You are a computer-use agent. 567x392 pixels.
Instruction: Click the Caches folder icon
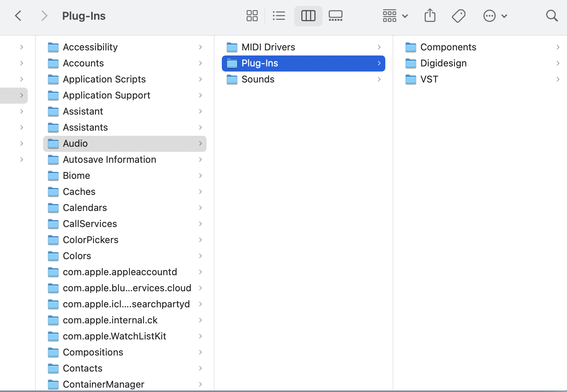tap(53, 192)
